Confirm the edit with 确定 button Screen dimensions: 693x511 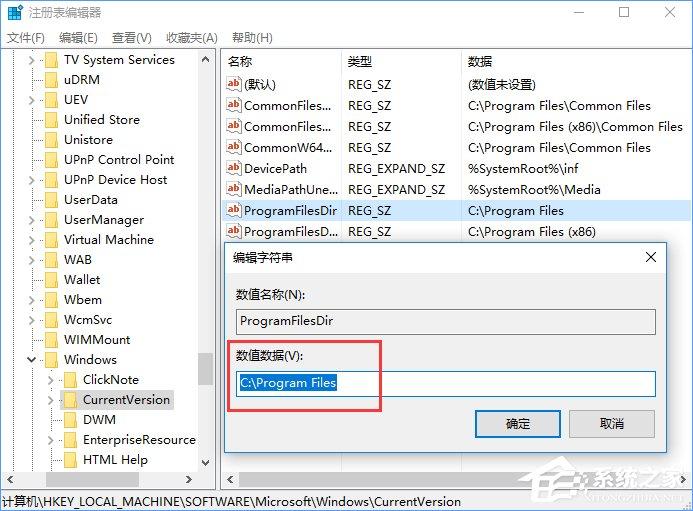tap(518, 424)
